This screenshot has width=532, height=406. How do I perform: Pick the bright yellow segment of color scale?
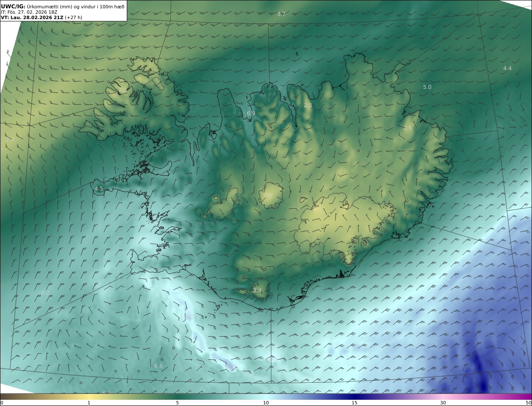[x=89, y=397]
